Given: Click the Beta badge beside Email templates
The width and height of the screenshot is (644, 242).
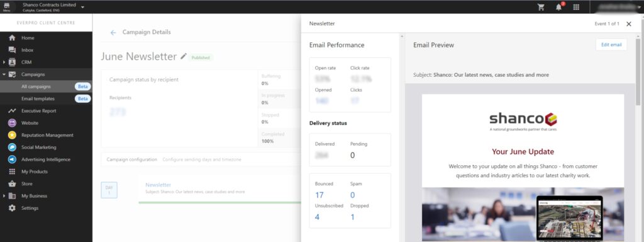Looking at the screenshot, I should [83, 99].
